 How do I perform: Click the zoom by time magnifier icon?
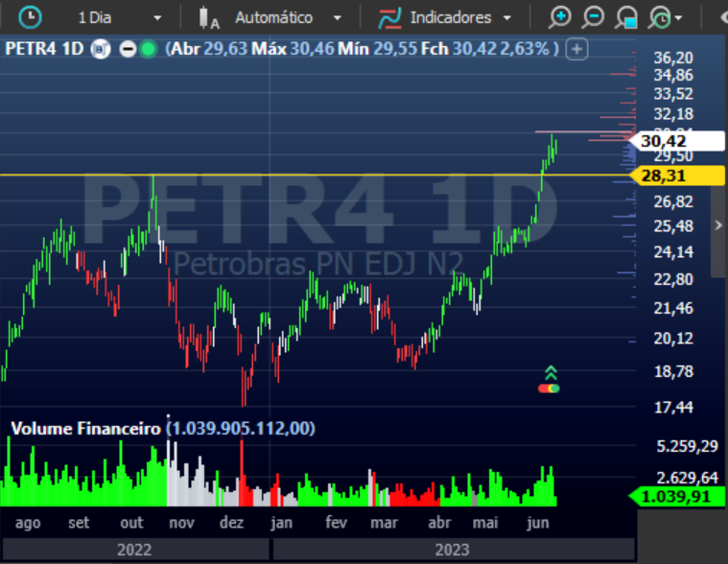click(x=659, y=18)
